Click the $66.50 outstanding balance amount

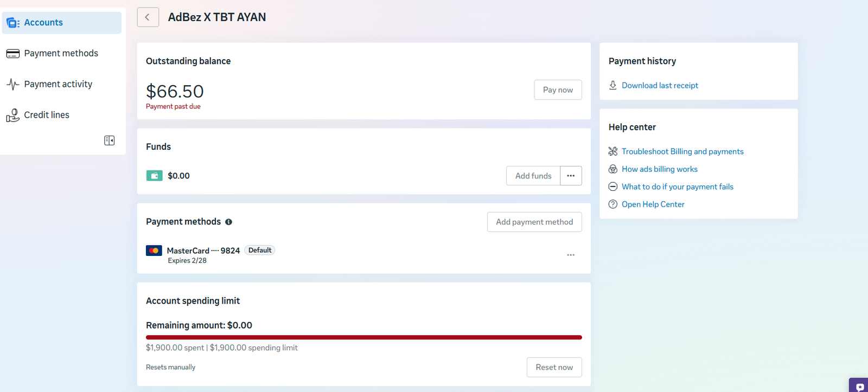175,91
